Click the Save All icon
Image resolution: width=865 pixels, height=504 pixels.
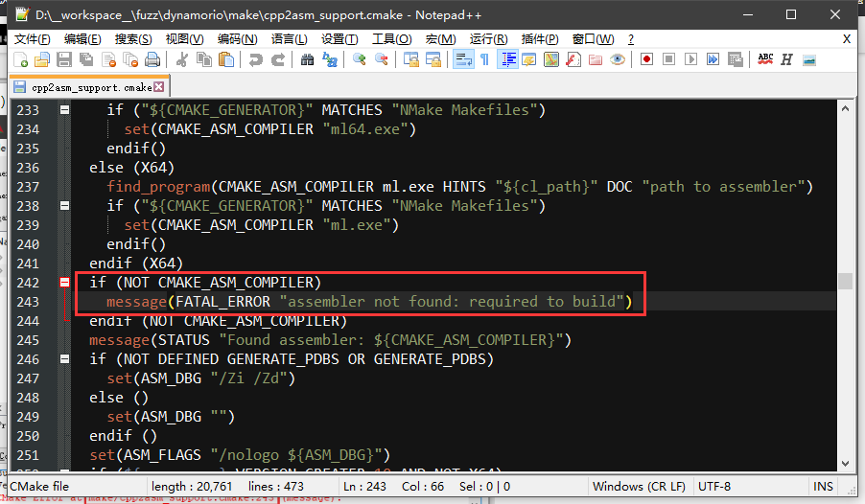click(x=86, y=59)
